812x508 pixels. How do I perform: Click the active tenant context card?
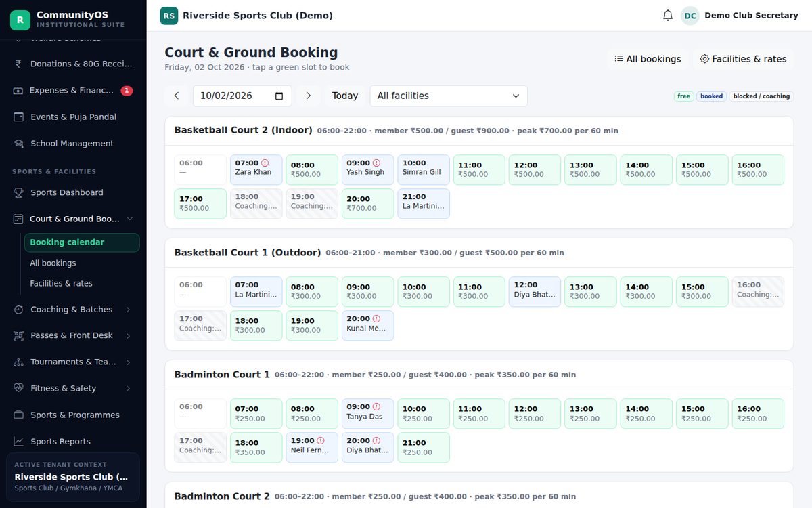point(73,478)
